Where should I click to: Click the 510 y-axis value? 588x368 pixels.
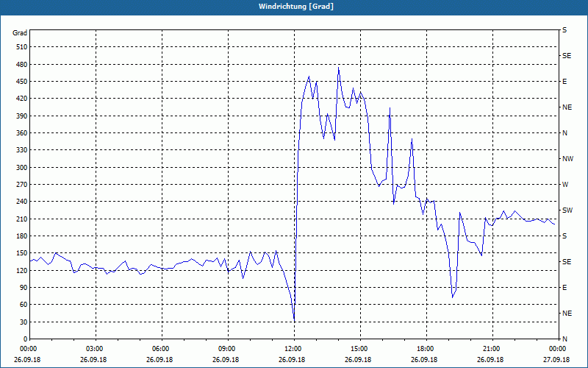coord(22,47)
